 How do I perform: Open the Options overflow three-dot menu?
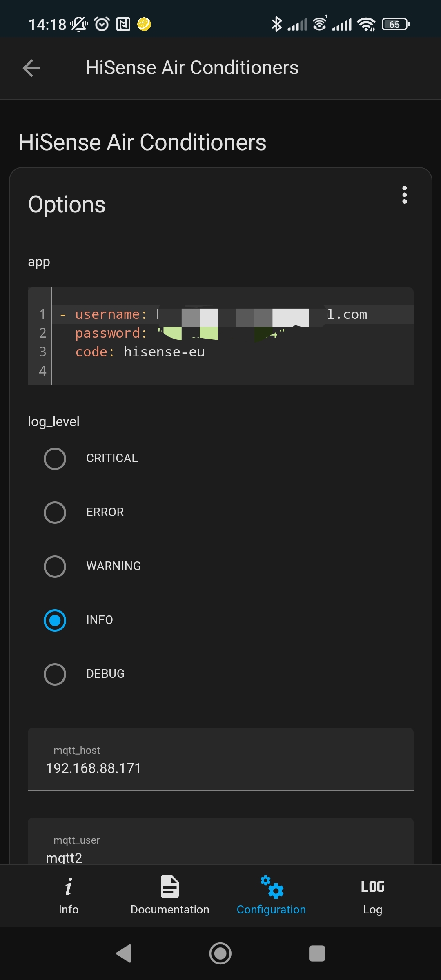pos(405,195)
